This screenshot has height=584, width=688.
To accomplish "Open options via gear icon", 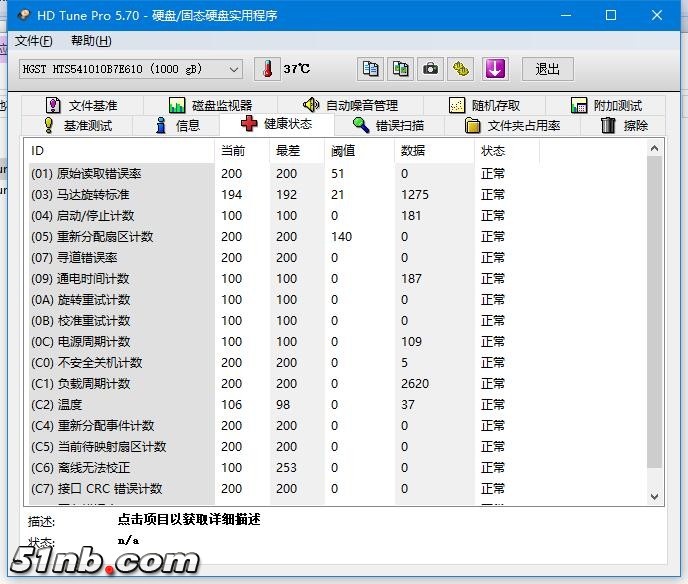I will click(460, 69).
